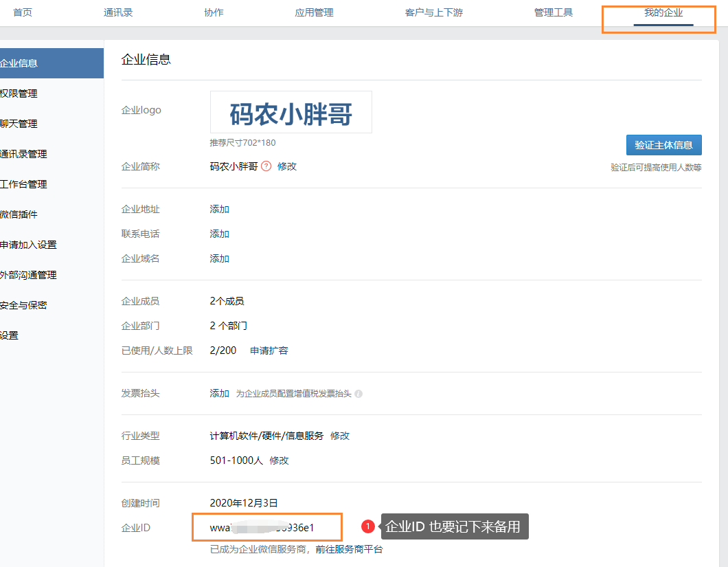
Task: Open the 通讯录 top navigation tab
Action: (x=117, y=12)
